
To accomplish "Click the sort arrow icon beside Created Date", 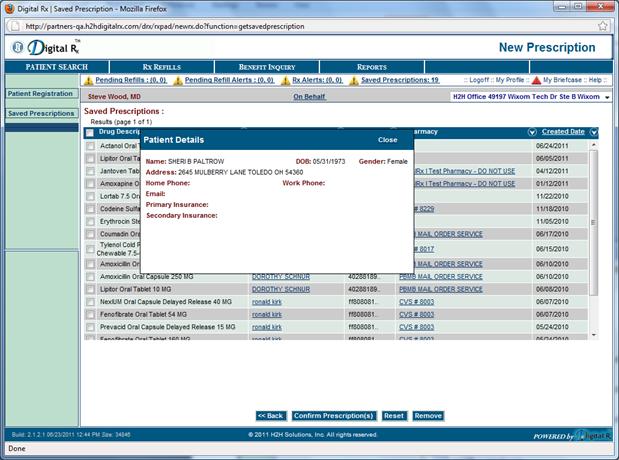I will (594, 132).
